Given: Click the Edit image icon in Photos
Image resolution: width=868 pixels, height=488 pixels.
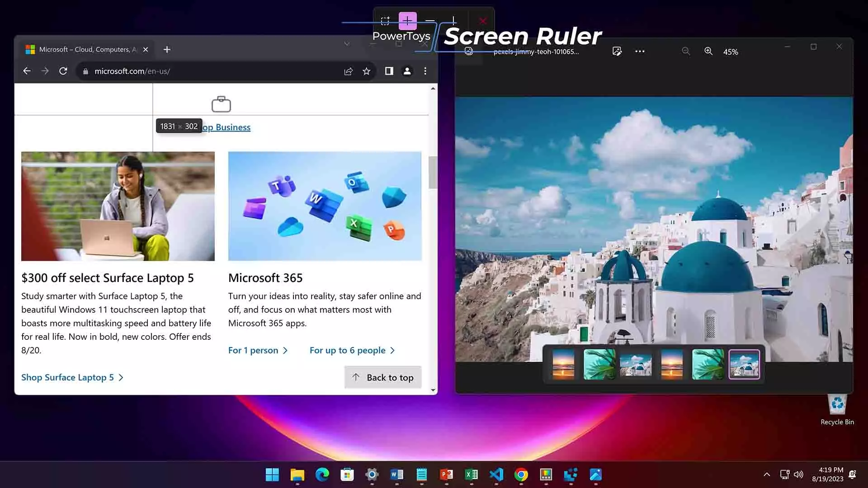Looking at the screenshot, I should [617, 52].
